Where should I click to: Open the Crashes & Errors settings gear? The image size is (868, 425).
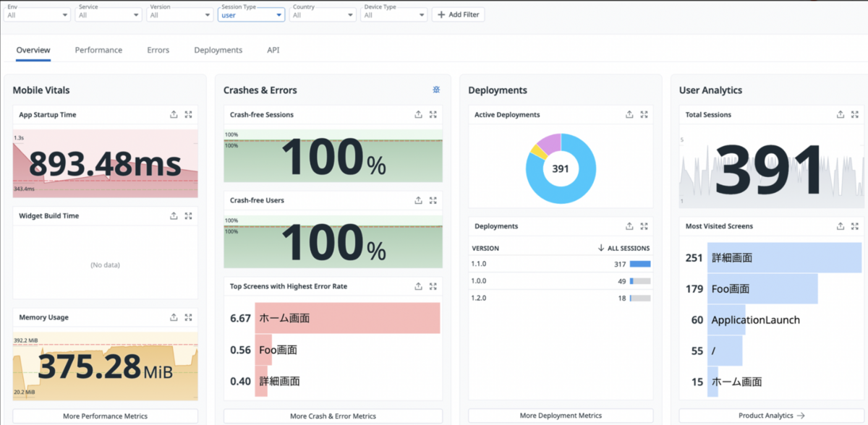[x=435, y=90]
